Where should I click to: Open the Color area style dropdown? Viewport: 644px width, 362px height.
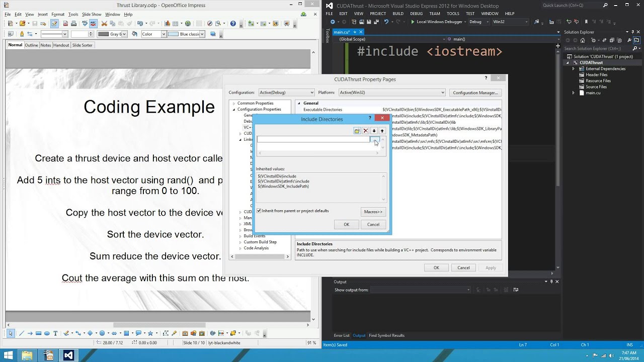pyautogui.click(x=164, y=34)
